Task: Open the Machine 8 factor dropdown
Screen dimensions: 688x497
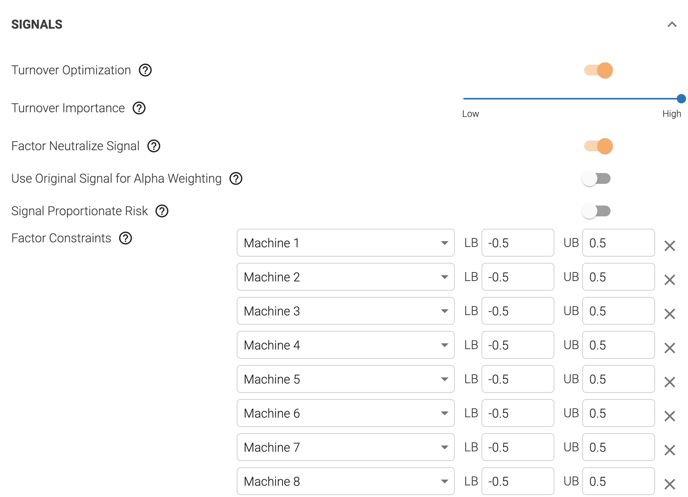Action: click(x=346, y=481)
